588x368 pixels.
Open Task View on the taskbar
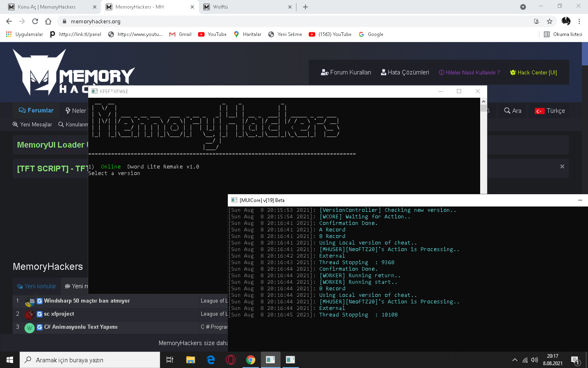170,360
